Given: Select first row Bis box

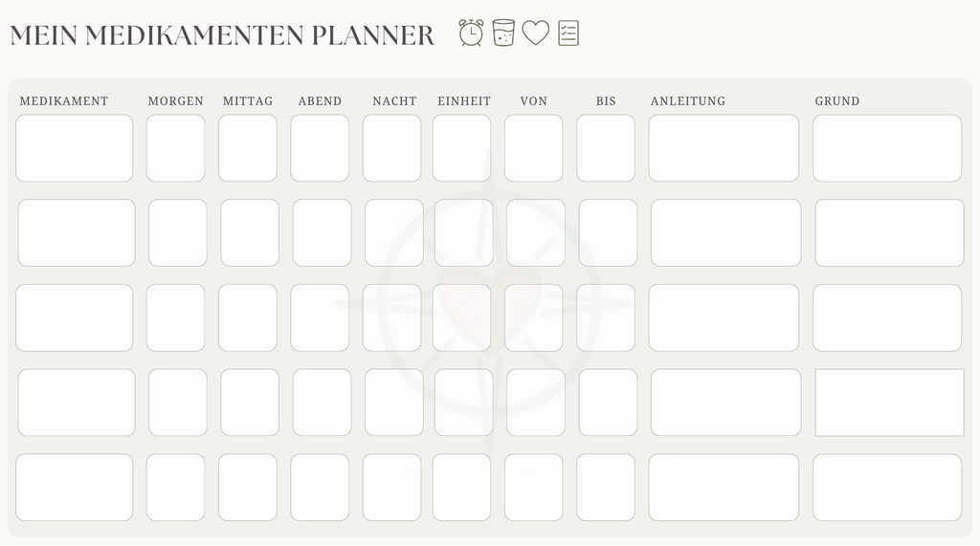Looking at the screenshot, I should tap(606, 148).
